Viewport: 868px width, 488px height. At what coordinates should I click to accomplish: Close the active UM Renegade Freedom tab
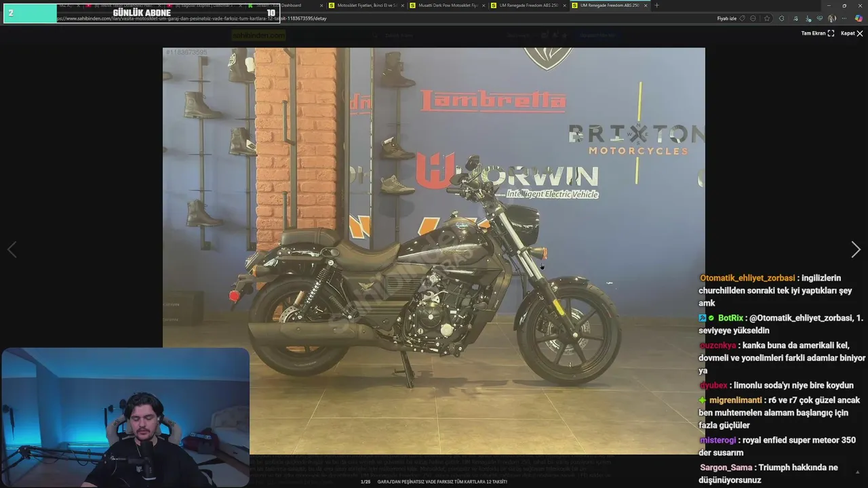pyautogui.click(x=646, y=5)
